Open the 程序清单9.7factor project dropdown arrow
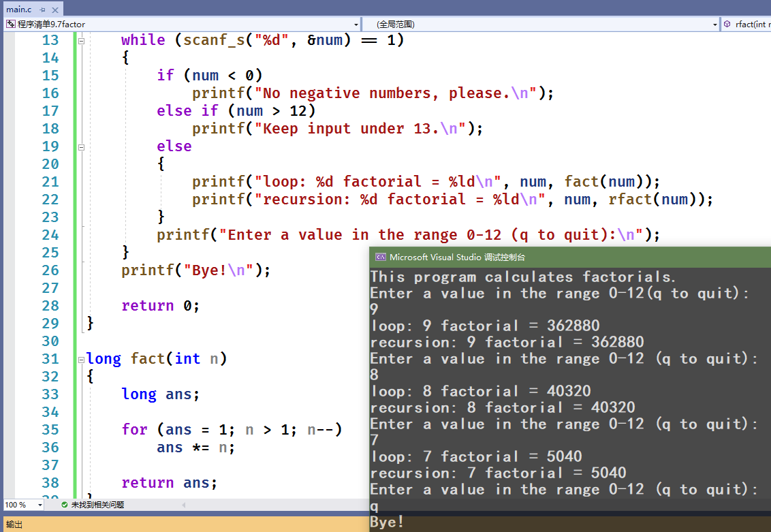Image resolution: width=771 pixels, height=532 pixels. [x=356, y=25]
